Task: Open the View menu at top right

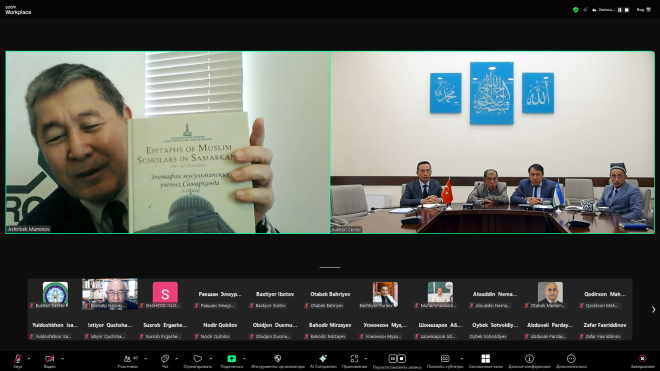Action: 644,10
